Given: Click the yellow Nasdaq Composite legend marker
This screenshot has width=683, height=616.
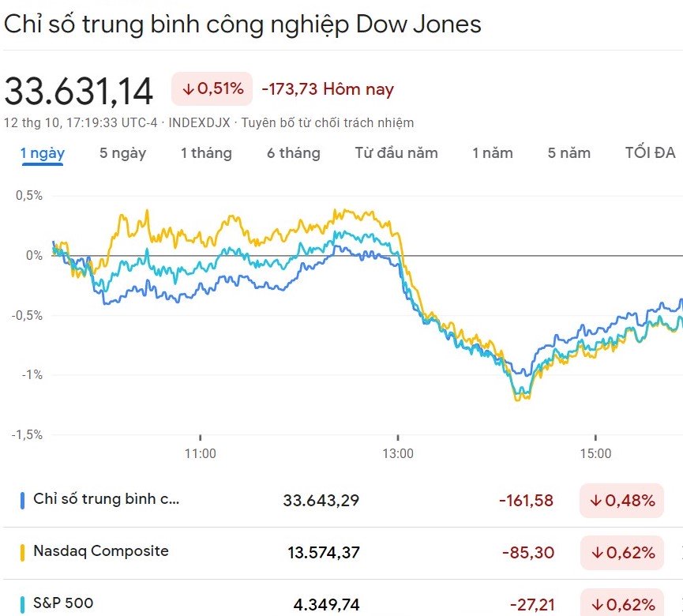Looking at the screenshot, I should (22, 552).
